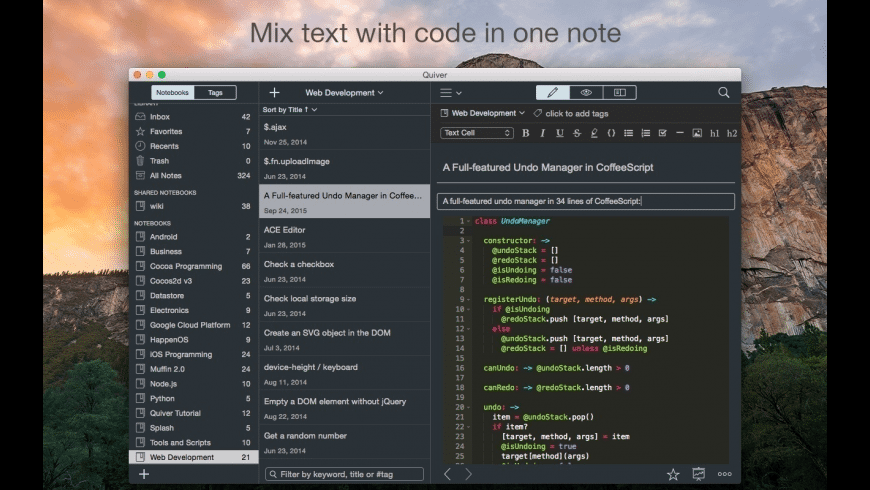Insert checkbox task list

pos(662,133)
